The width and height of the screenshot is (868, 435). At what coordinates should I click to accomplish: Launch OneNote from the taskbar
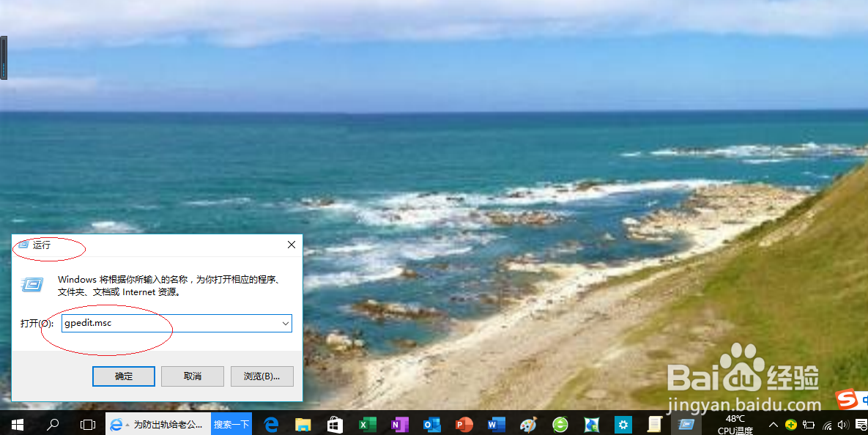(x=399, y=425)
